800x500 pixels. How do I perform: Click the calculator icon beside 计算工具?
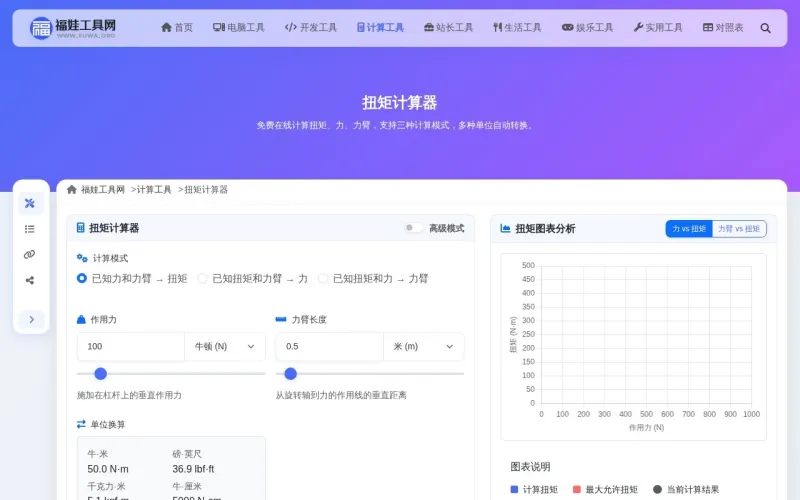coord(361,28)
